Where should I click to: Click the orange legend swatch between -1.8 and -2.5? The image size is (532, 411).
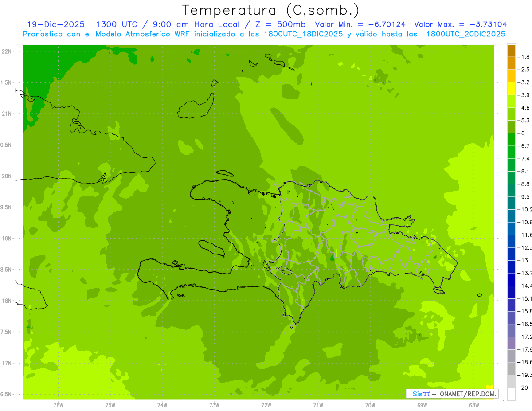(x=511, y=63)
